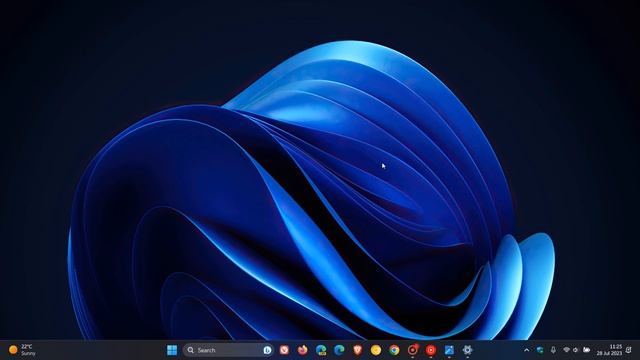The image size is (640, 360).
Task: Launch Firefox from the taskbar
Action: [x=302, y=350]
